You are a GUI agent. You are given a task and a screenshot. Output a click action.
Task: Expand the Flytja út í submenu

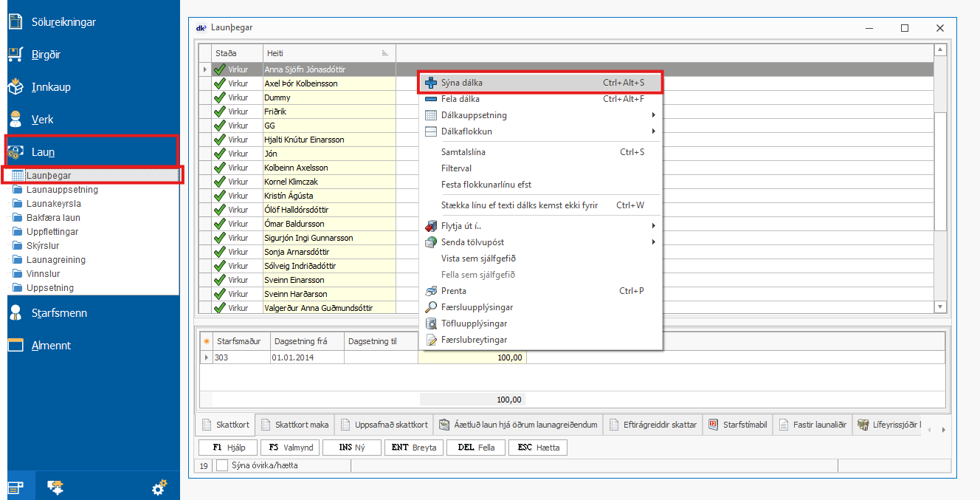pyautogui.click(x=653, y=226)
